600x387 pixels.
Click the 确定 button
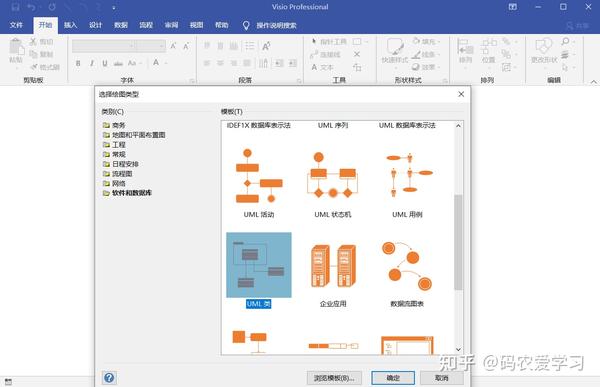pyautogui.click(x=393, y=378)
